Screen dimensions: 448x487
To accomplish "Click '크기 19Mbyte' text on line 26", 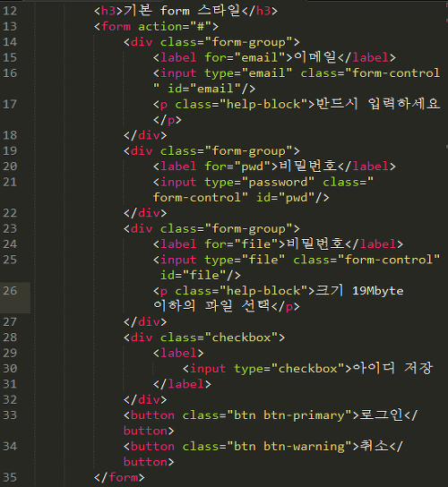I will coord(359,291).
